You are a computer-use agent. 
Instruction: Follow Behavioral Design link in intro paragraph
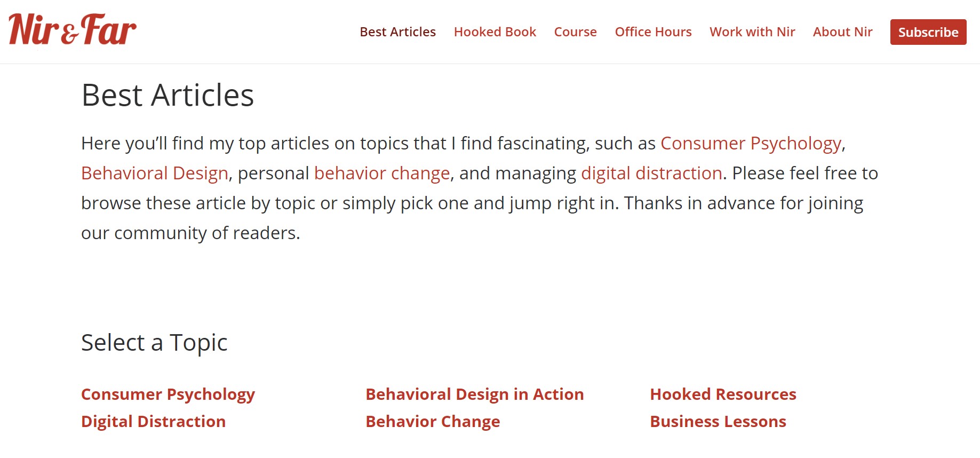pyautogui.click(x=155, y=173)
